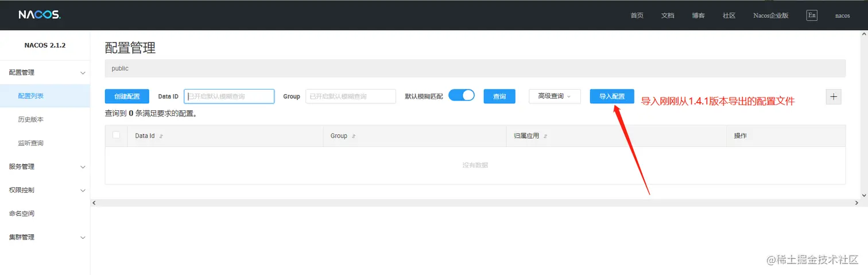
Task: Switch language with En button
Action: click(x=812, y=16)
